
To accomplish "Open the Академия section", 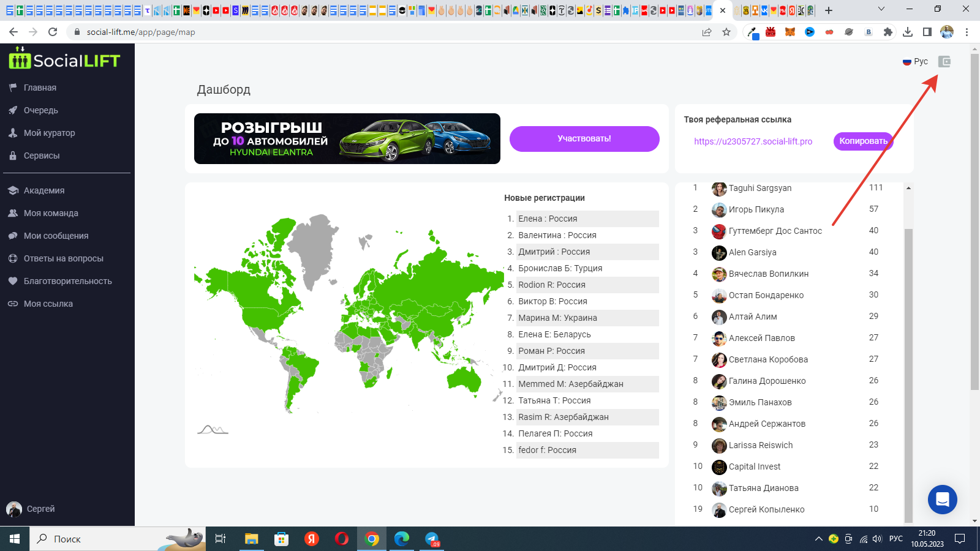I will click(x=43, y=190).
